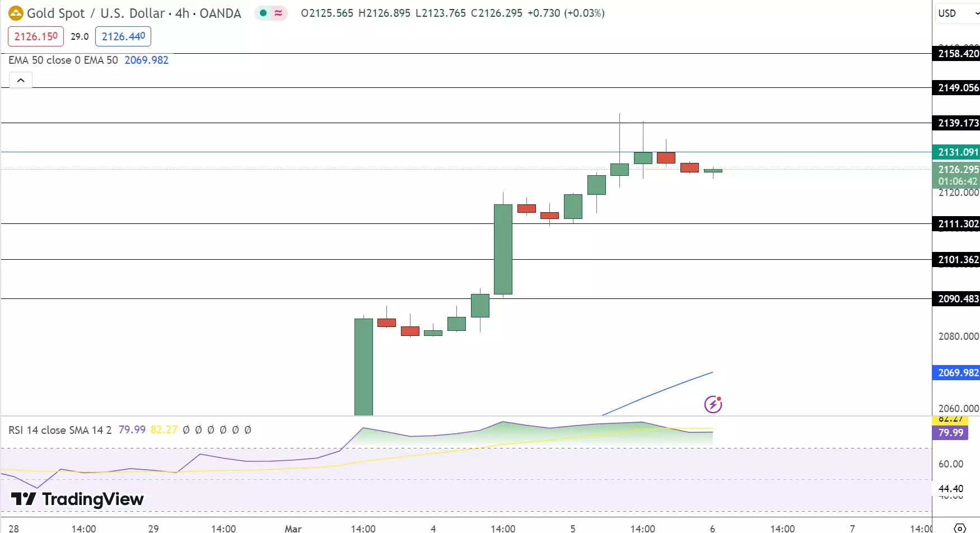The height and width of the screenshot is (533, 980).
Task: Click the TradingView logo
Action: point(77,499)
